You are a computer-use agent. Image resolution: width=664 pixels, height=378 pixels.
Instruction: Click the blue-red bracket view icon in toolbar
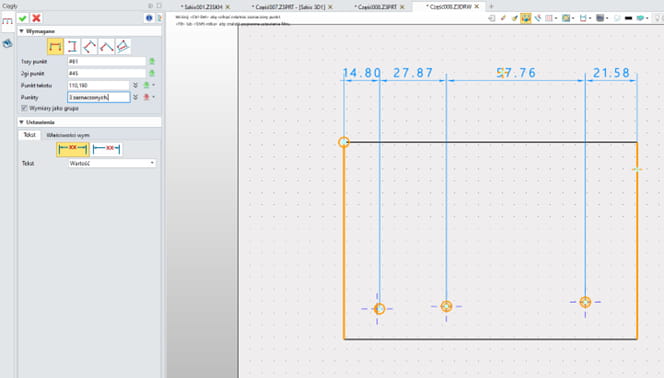(x=583, y=18)
